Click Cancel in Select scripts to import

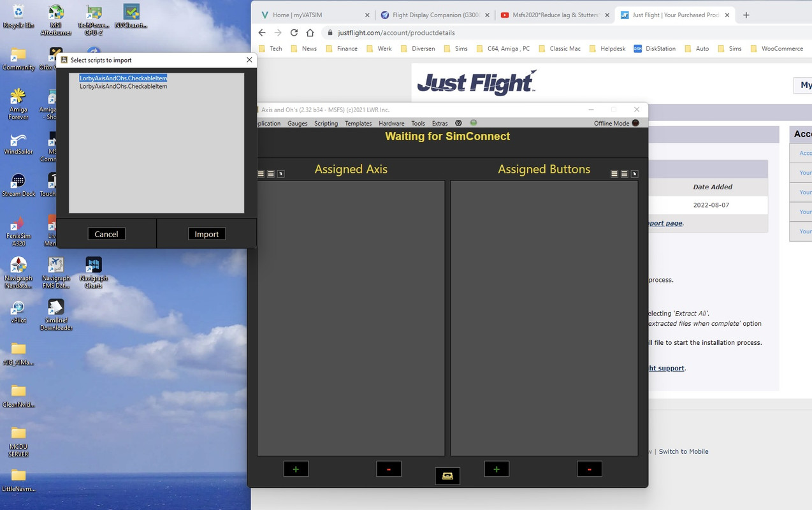(106, 234)
